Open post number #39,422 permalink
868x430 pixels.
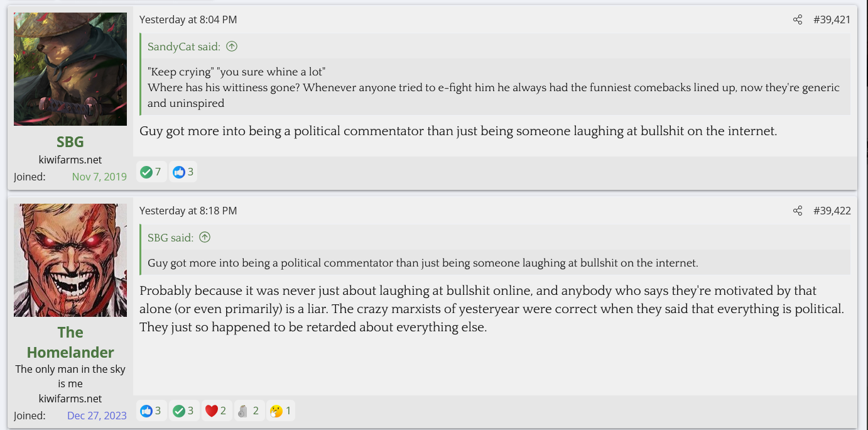point(832,211)
